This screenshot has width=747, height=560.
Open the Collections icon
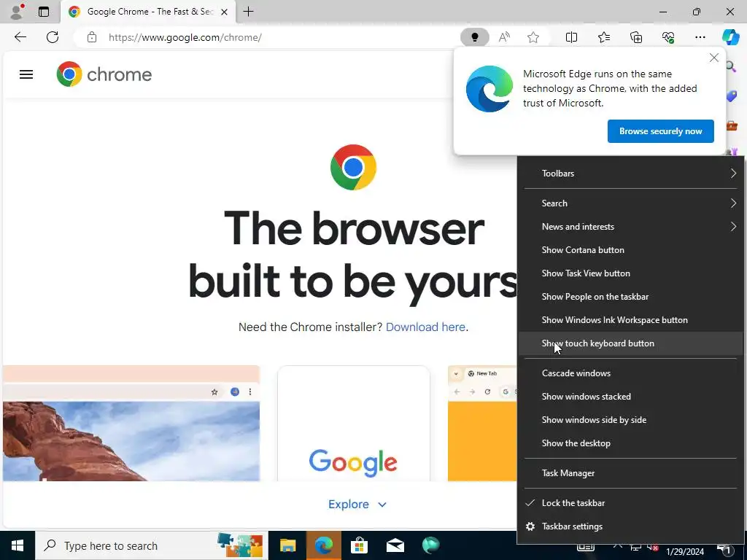[x=636, y=37]
